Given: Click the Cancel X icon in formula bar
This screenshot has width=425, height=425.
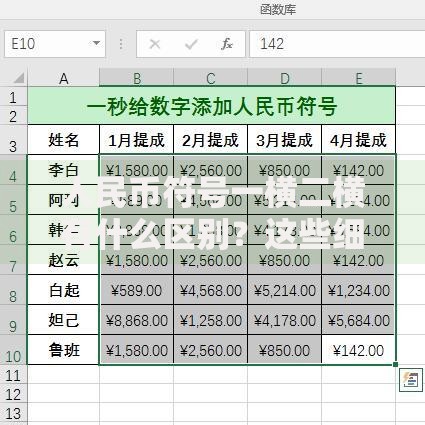Looking at the screenshot, I should coord(155,44).
